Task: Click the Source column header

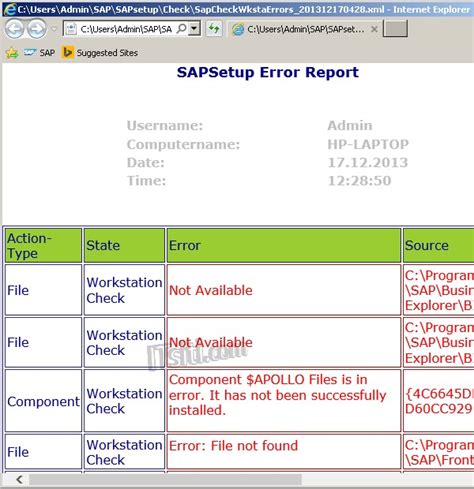Action: point(439,246)
